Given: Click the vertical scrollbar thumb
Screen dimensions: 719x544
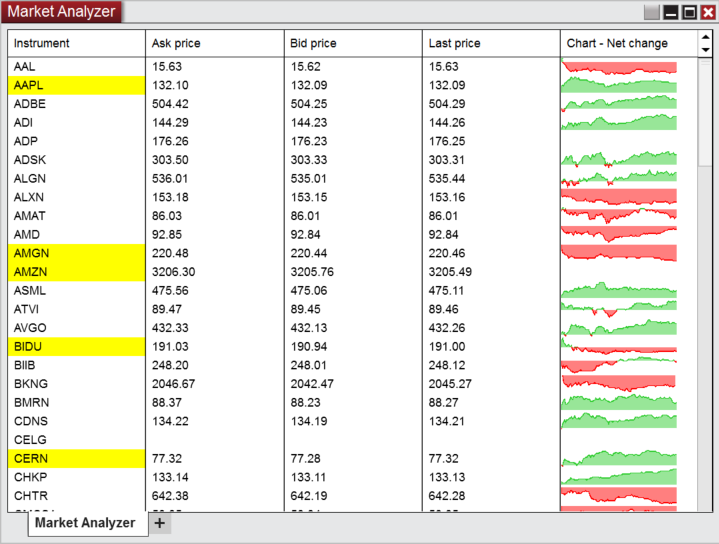Looking at the screenshot, I should [705, 112].
